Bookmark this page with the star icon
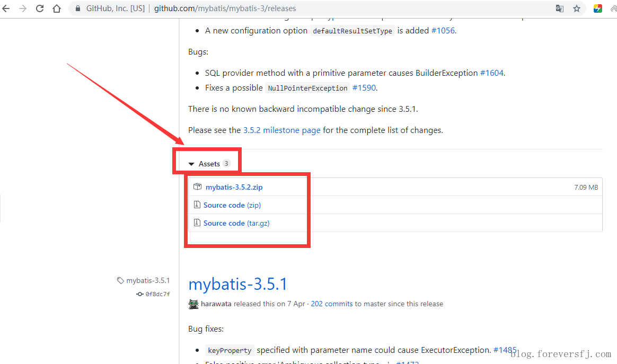 pyautogui.click(x=577, y=8)
